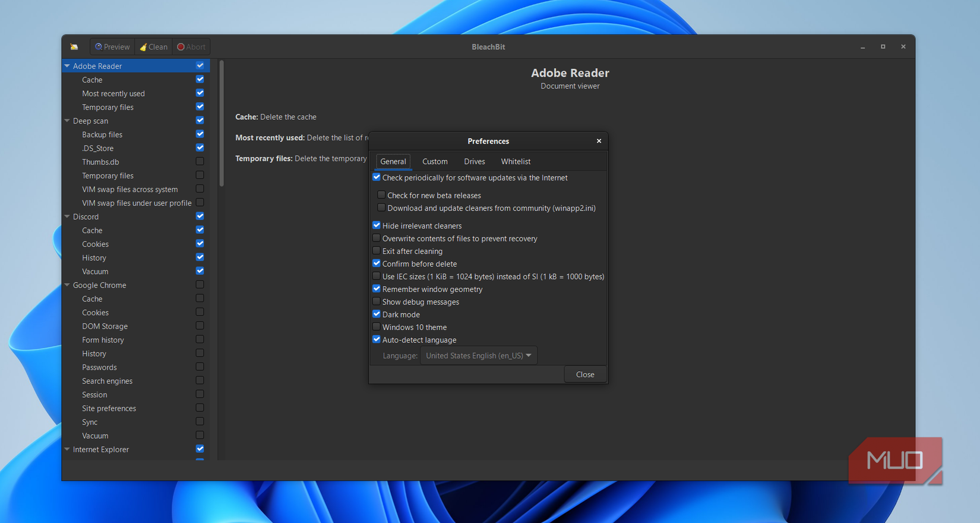This screenshot has height=523, width=980.
Task: Enable Overwrite contents of files option
Action: (x=377, y=238)
